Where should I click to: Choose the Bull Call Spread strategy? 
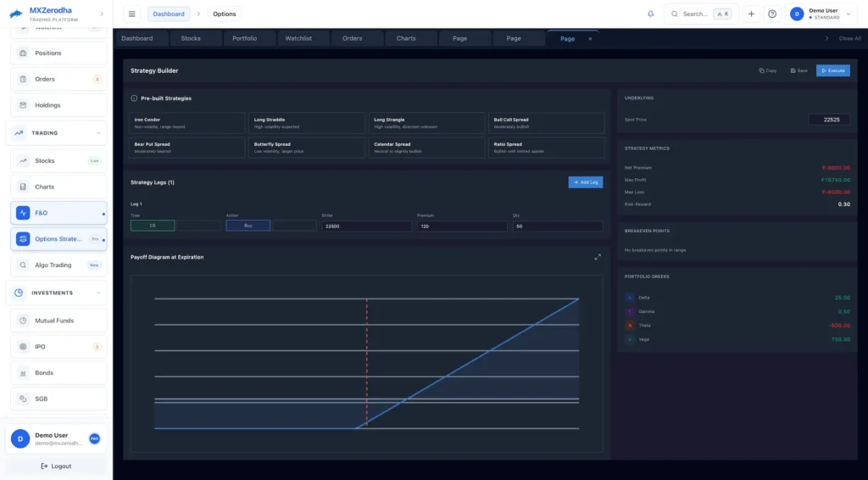coord(547,123)
